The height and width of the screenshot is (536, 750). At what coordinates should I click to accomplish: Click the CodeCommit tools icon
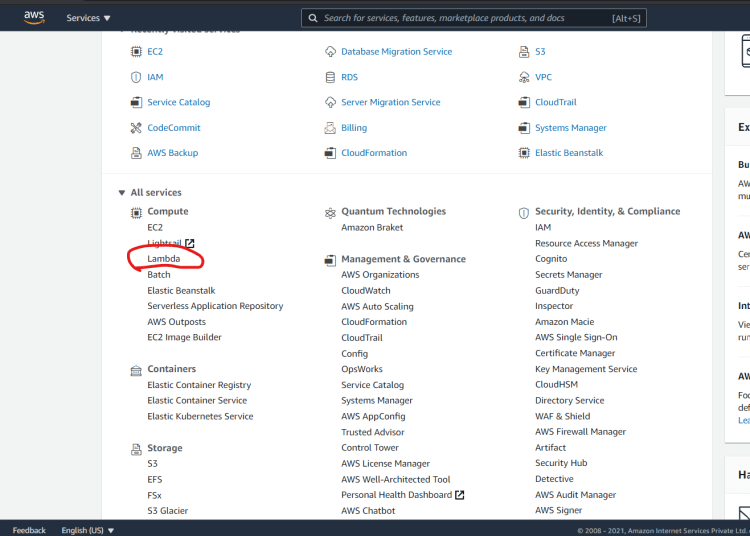point(136,128)
